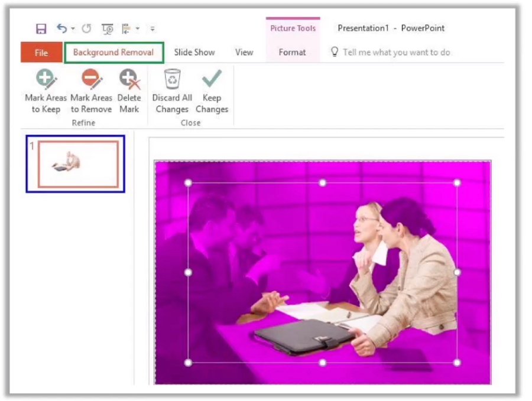Click top-middle handle of removal marquee
The width and height of the screenshot is (532, 401).
[x=322, y=183]
